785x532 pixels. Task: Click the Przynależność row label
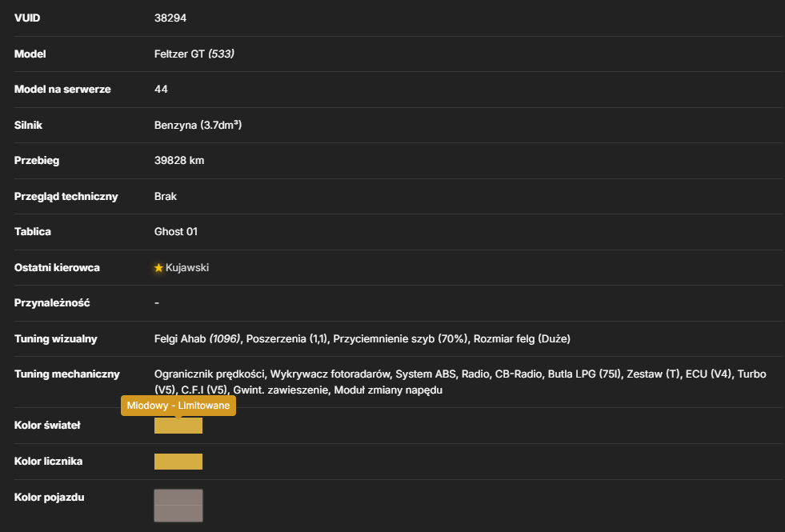[52, 302]
